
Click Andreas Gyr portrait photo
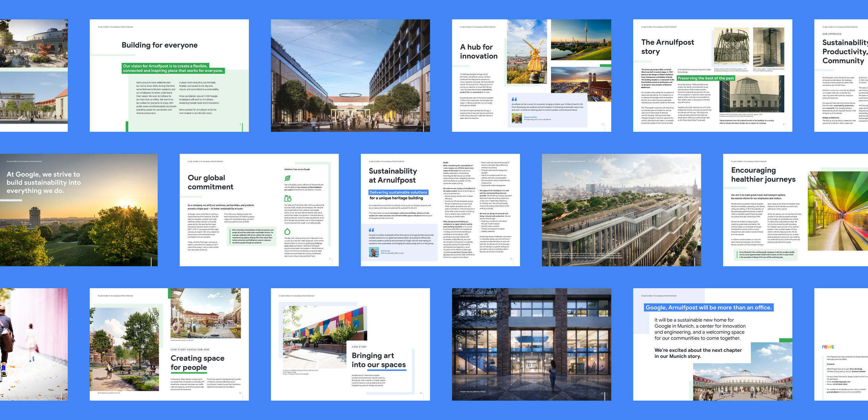pos(374,252)
